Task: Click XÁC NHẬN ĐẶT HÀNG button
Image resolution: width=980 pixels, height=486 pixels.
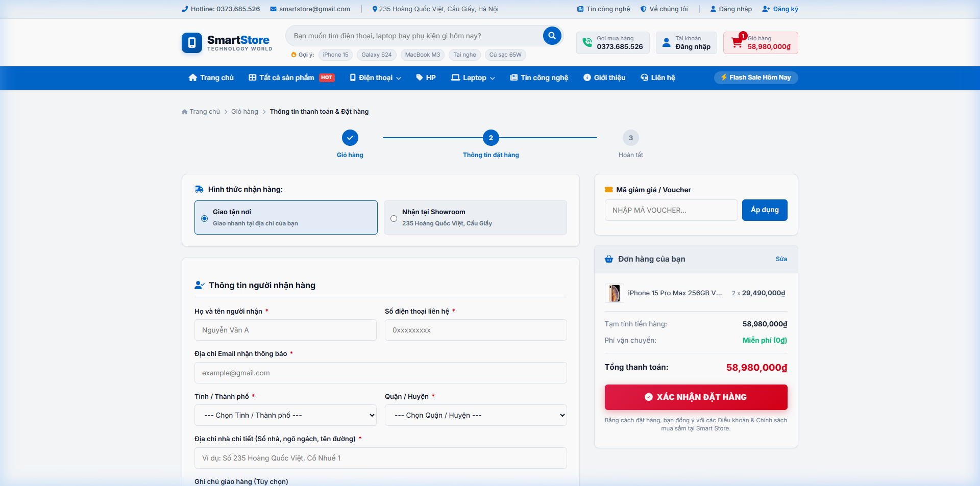Action: point(696,397)
